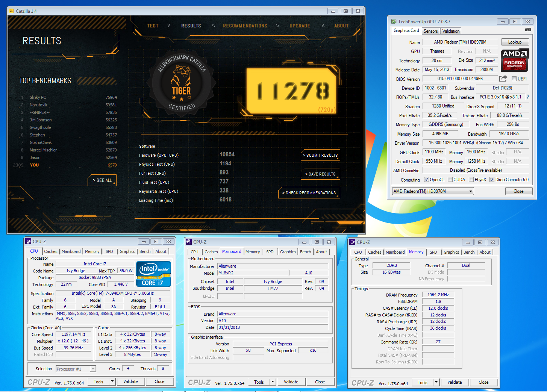Click Close in CPU-Z Memory window

pos(483,382)
